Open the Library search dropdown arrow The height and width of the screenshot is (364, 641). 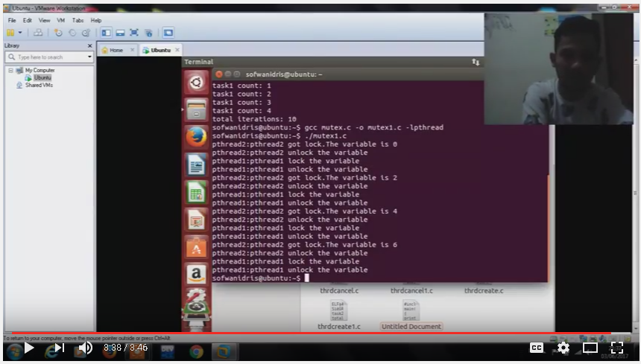click(89, 57)
